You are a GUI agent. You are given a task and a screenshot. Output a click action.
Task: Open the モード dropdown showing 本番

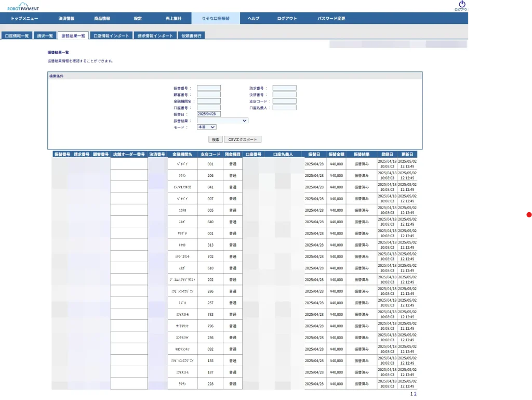206,127
